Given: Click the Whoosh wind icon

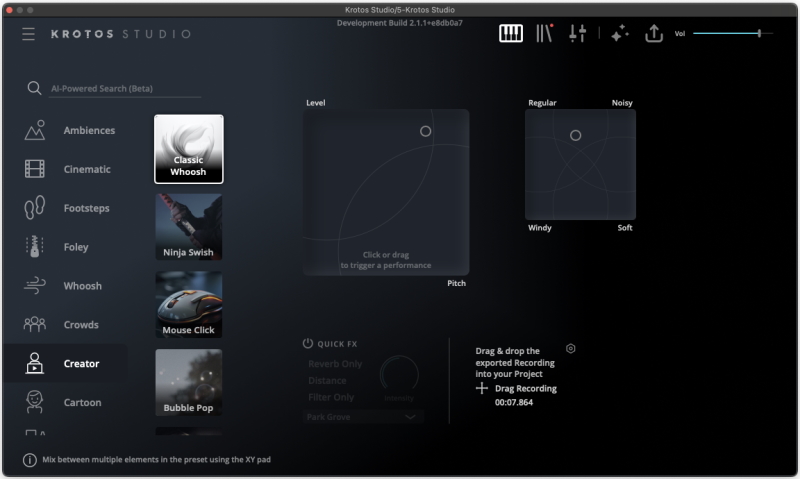Looking at the screenshot, I should [x=35, y=286].
